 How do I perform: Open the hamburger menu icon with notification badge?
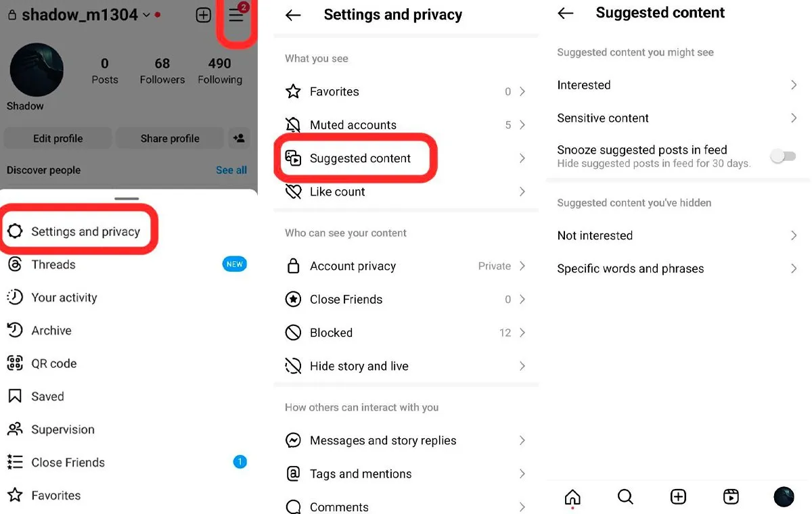[236, 15]
